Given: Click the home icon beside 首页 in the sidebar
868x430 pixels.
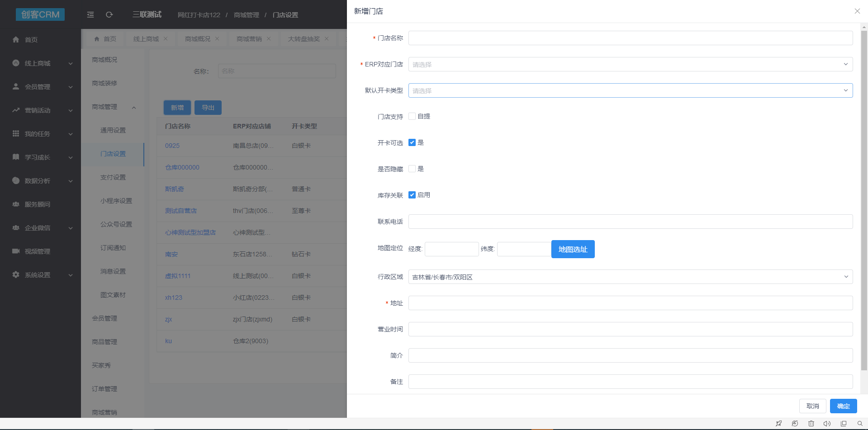Looking at the screenshot, I should [16, 39].
